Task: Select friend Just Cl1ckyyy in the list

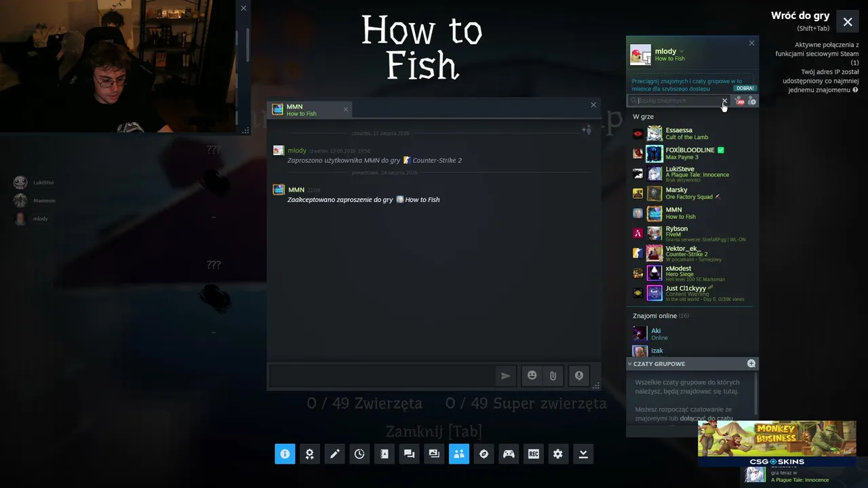Action: coord(692,292)
